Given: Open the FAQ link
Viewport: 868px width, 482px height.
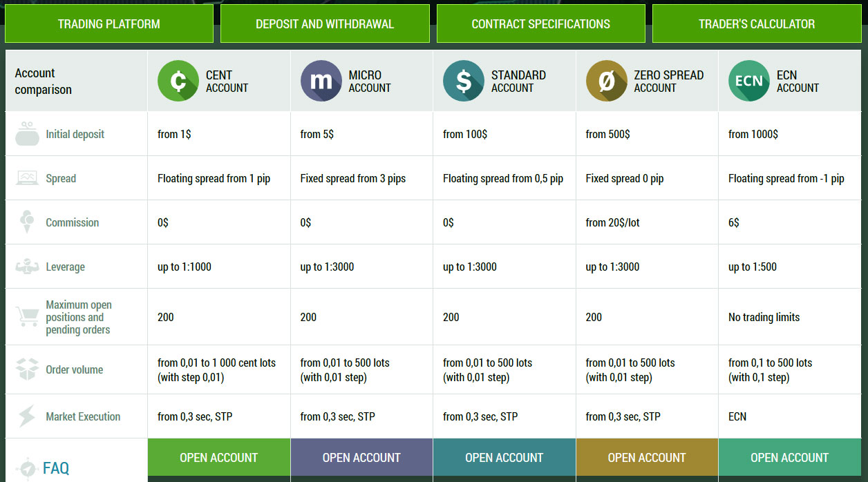Looking at the screenshot, I should pyautogui.click(x=56, y=468).
